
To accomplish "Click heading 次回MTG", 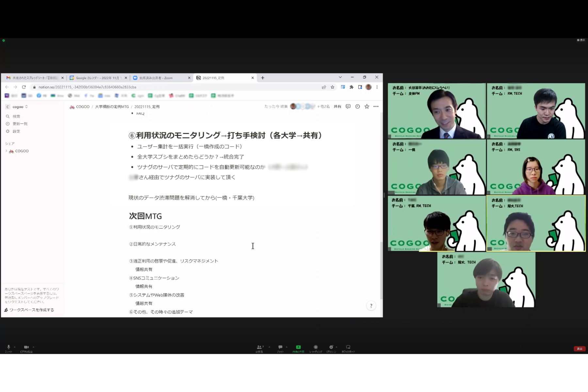I will click(x=145, y=216).
